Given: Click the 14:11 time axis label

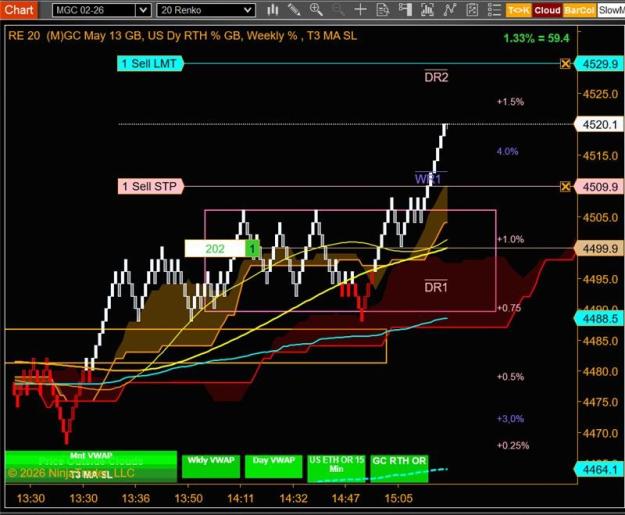Looking at the screenshot, I should click(x=240, y=498).
